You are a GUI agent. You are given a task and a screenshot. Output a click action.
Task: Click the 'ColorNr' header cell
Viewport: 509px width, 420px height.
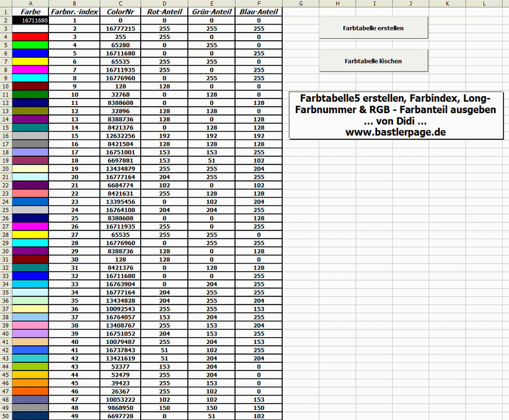tap(121, 12)
